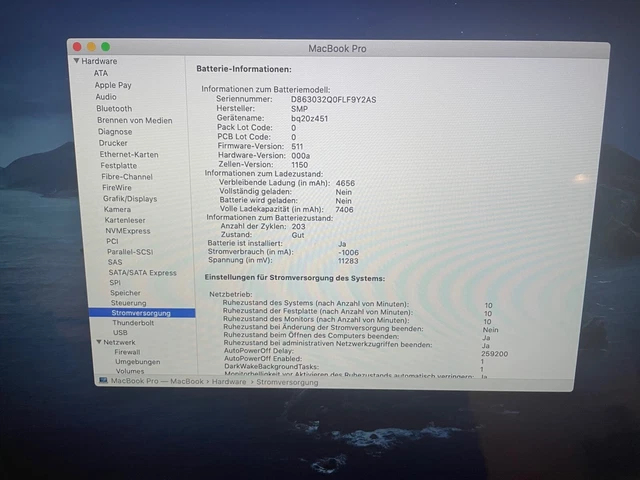Select Brennen von Medien entry
This screenshot has width=640, height=480.
(135, 120)
